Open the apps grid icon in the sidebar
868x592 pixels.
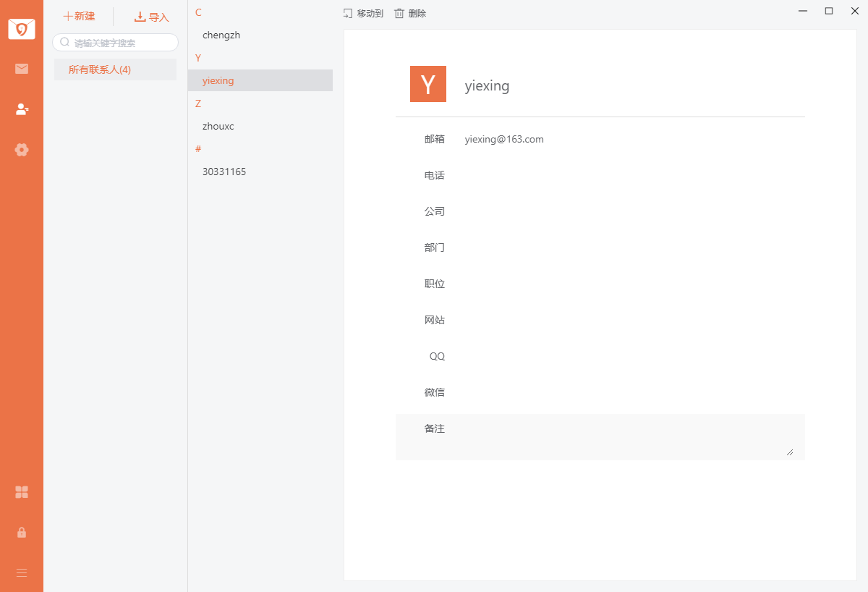point(21,492)
